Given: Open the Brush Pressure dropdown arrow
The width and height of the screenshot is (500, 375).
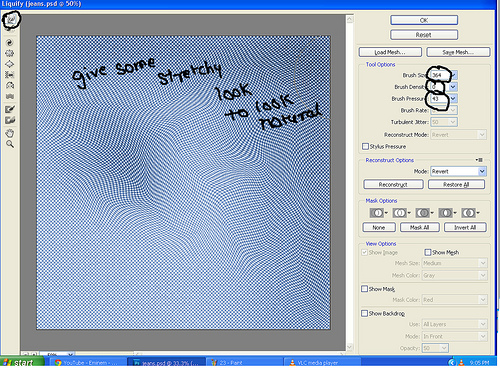Looking at the screenshot, I should click(453, 99).
